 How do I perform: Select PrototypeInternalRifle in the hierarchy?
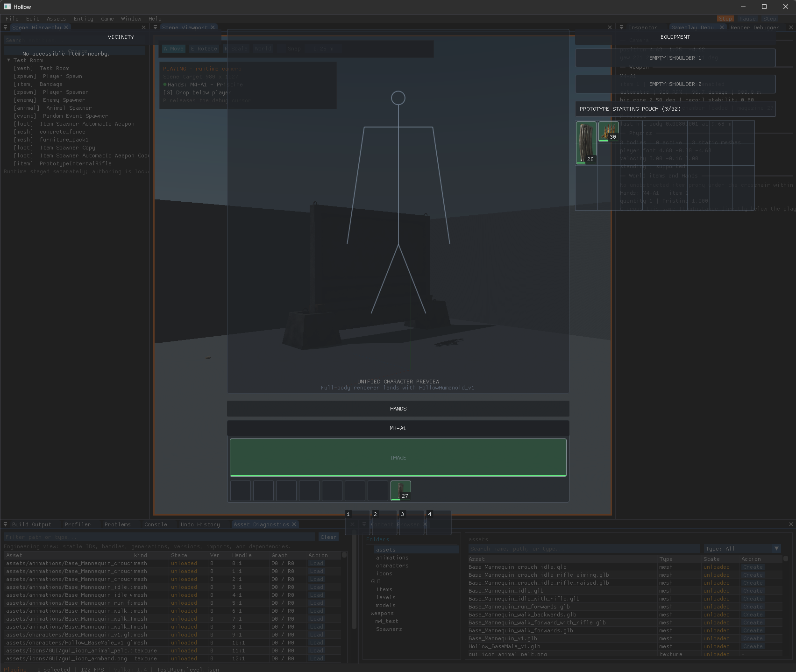75,163
